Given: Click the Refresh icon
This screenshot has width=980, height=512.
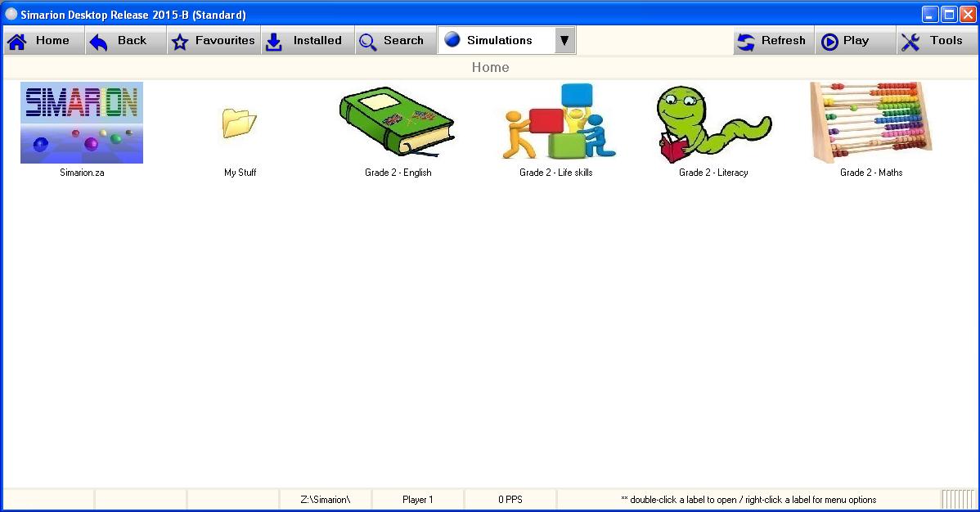Looking at the screenshot, I should (747, 40).
